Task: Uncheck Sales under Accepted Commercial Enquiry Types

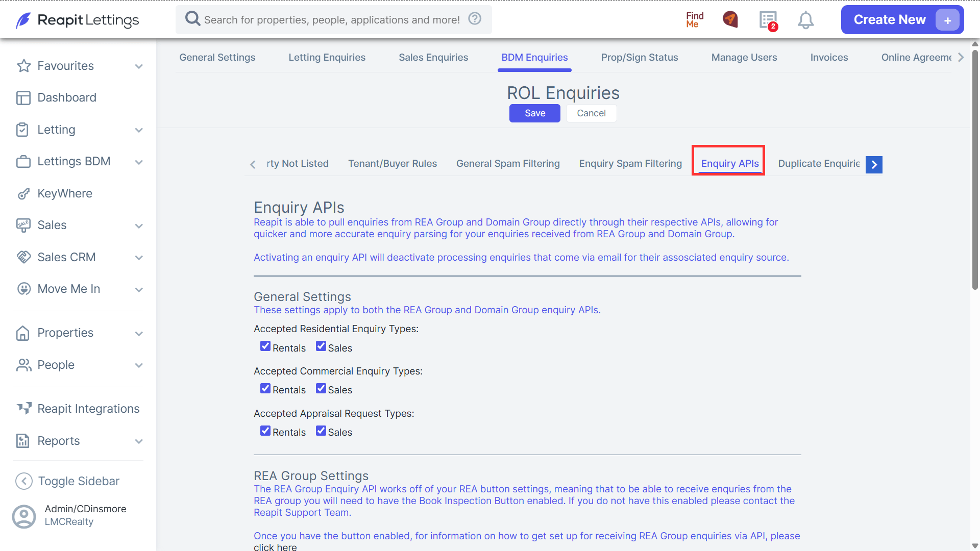Action: coord(321,388)
